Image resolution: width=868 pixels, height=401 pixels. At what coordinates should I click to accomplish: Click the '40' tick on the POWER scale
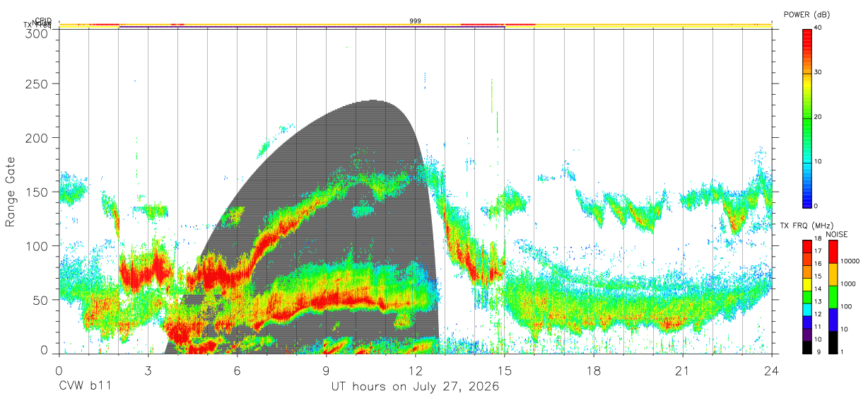(819, 28)
